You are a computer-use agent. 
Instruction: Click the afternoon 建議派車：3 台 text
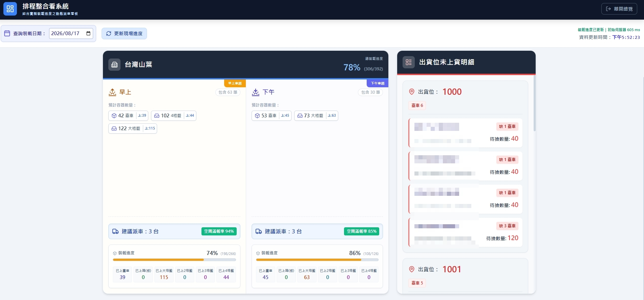point(283,231)
